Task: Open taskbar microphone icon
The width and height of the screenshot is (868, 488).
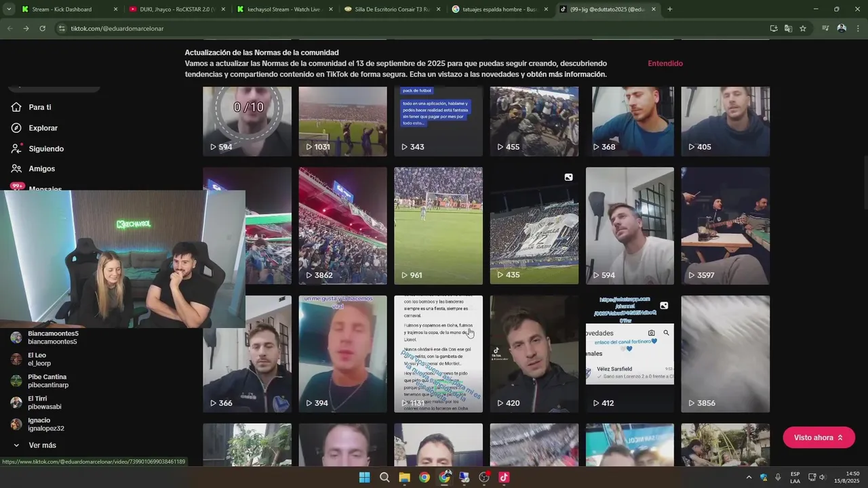Action: (778, 477)
